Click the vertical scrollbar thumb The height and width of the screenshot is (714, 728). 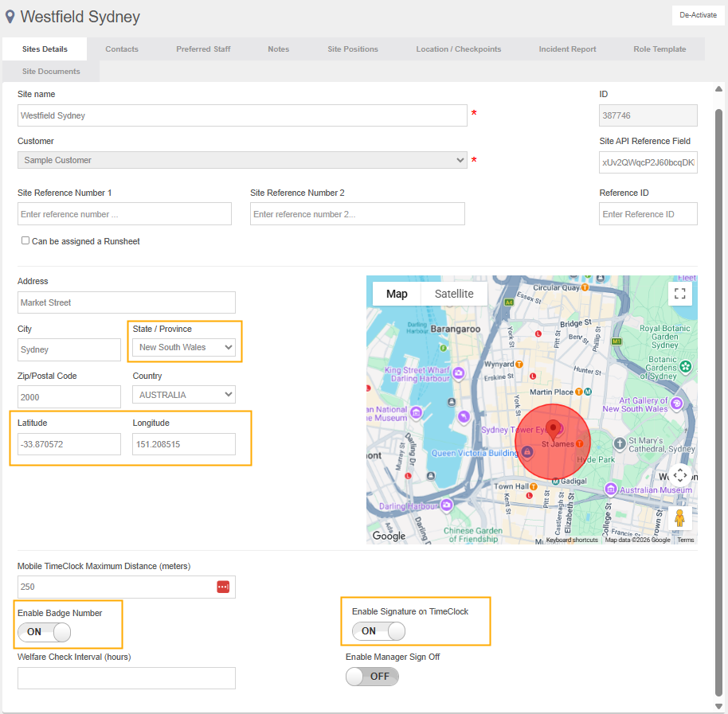pyautogui.click(x=718, y=402)
